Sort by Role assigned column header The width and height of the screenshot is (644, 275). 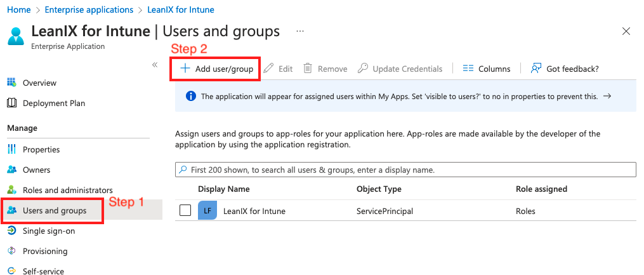(541, 189)
